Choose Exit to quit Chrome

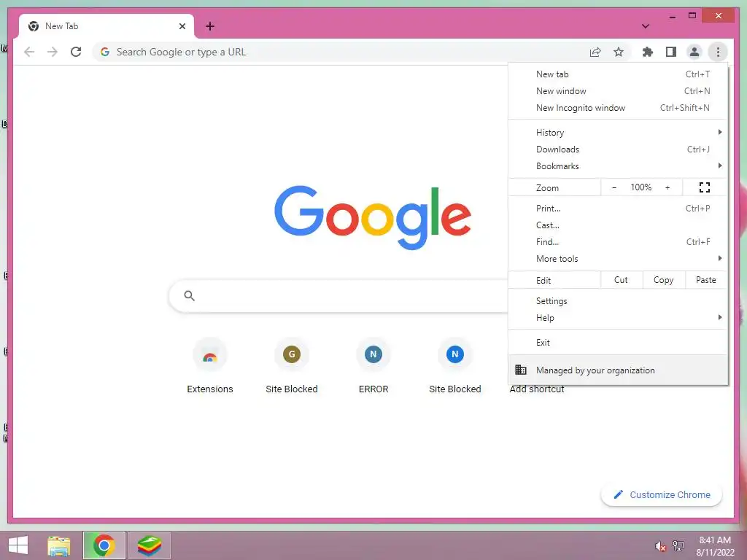coord(618,343)
